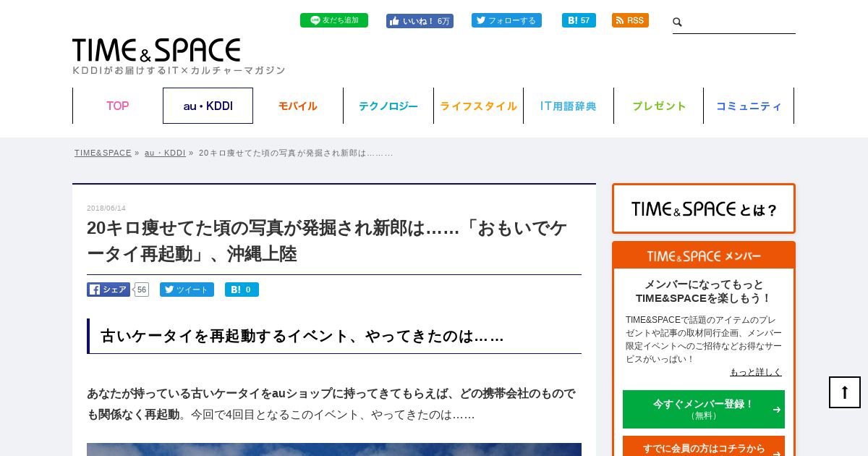Click TIME&SPACE breadcrumb link
The width and height of the screenshot is (868, 456).
pyautogui.click(x=103, y=153)
